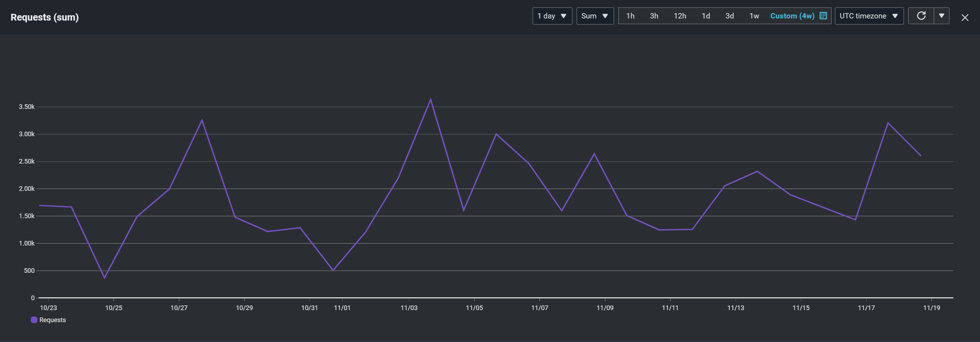
Task: Change the UTC timezone dropdown
Action: tap(869, 16)
